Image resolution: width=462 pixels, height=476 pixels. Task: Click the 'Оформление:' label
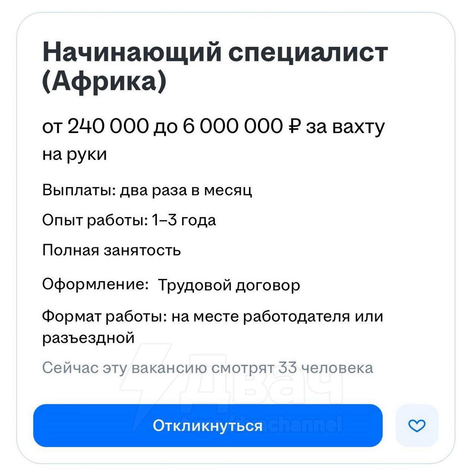(96, 284)
